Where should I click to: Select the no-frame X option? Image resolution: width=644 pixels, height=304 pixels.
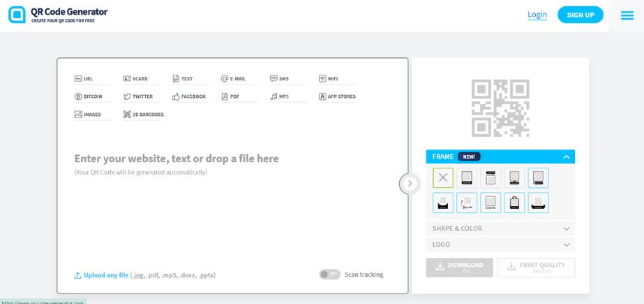point(443,178)
